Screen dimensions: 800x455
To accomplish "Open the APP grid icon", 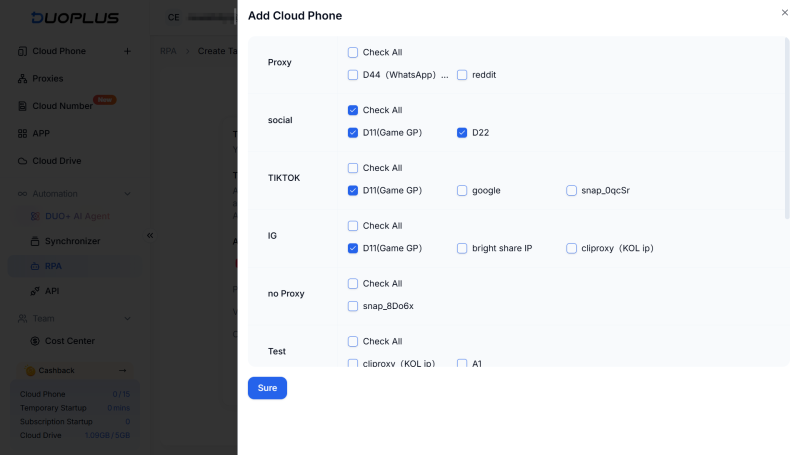I will [22, 134].
